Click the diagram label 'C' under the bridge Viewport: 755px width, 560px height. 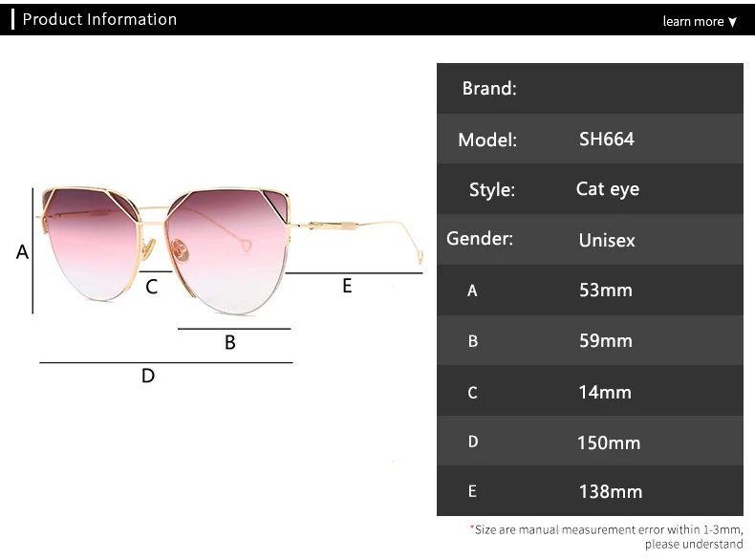coord(151,287)
